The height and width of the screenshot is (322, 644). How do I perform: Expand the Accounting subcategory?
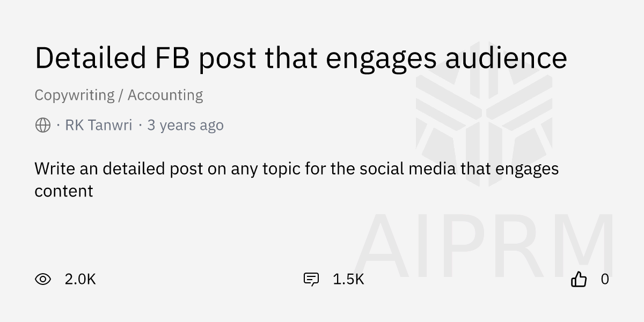tap(165, 94)
